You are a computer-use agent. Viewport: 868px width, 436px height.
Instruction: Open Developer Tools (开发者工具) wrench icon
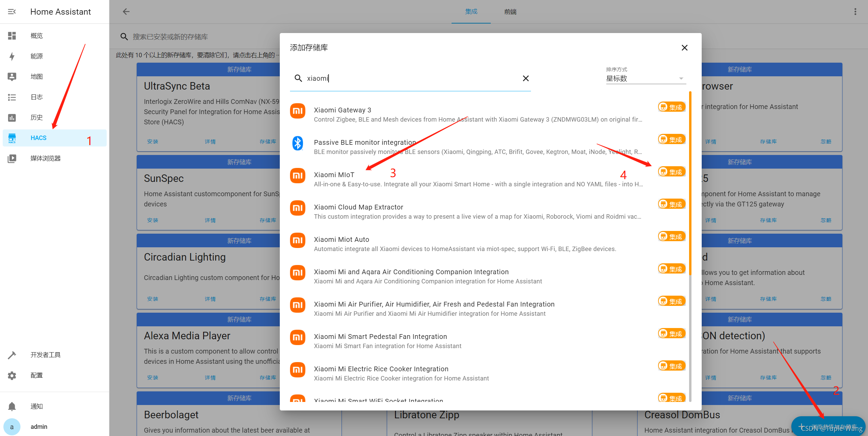point(12,355)
